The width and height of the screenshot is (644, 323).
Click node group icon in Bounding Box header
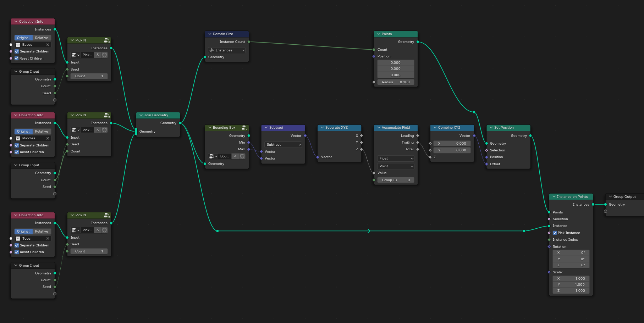tap(244, 128)
